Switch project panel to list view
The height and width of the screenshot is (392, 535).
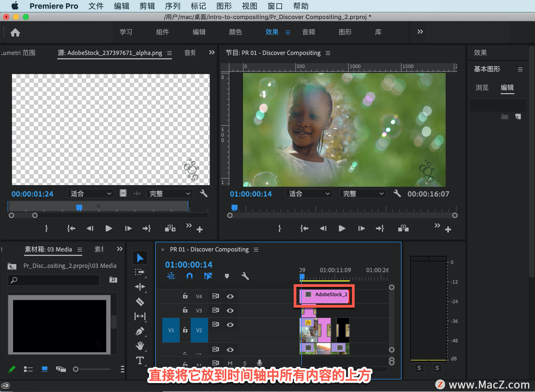tap(28, 369)
